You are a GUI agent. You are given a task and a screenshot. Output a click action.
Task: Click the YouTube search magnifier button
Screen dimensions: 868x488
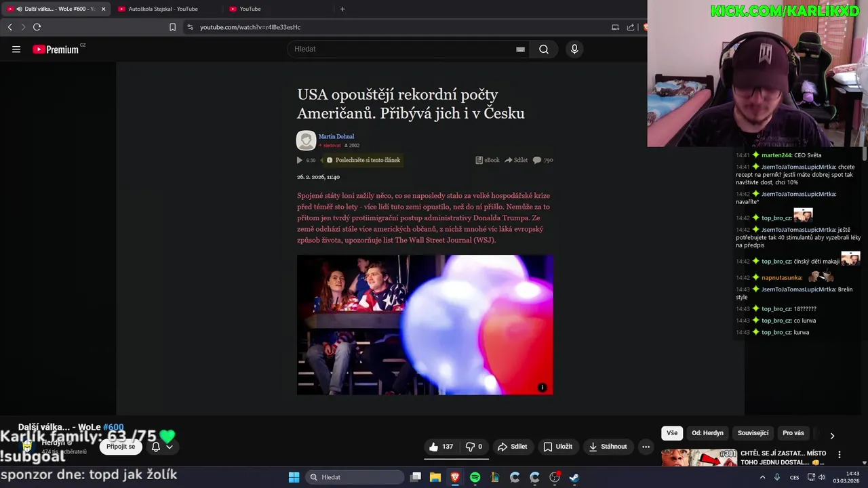544,49
